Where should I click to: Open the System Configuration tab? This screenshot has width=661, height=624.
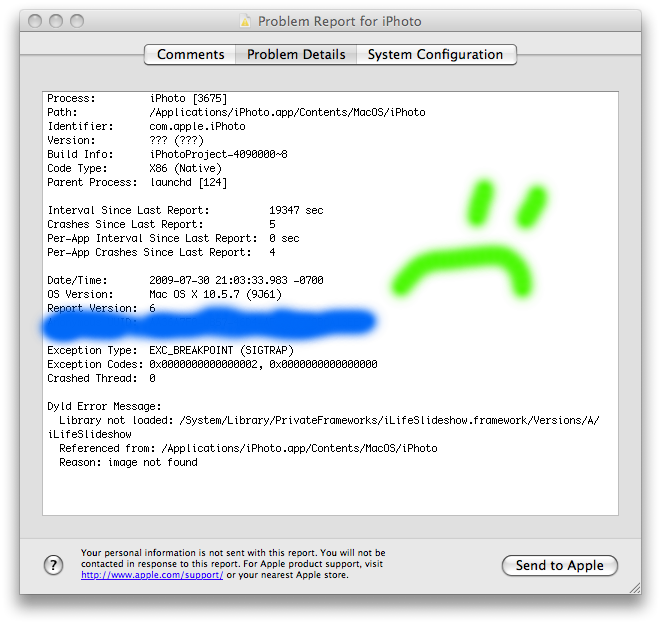point(436,54)
